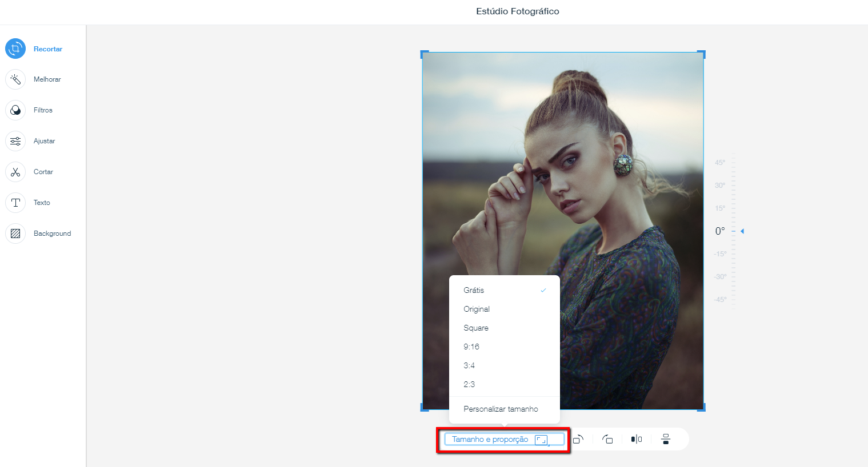Select the Original aspect ratio option

click(x=477, y=309)
